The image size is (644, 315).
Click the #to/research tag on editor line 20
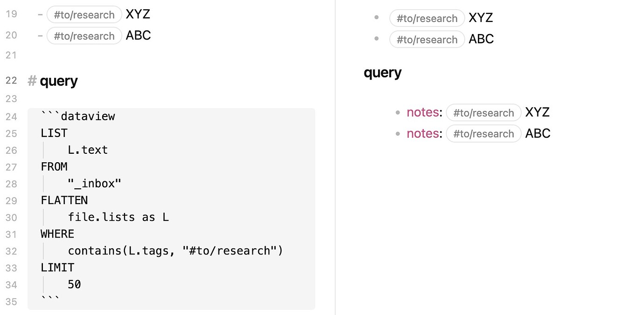point(84,36)
